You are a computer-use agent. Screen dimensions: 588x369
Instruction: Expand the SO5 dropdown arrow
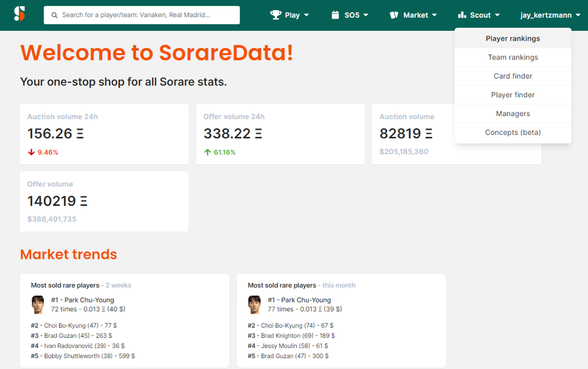(365, 15)
